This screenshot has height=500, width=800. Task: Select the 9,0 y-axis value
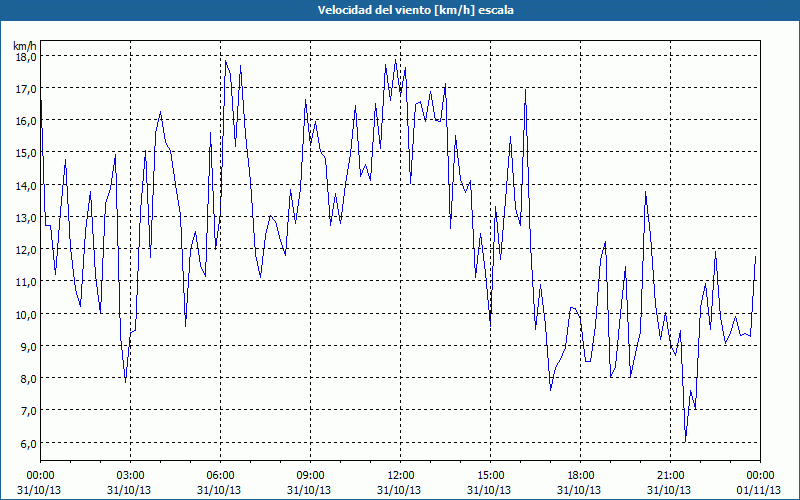(29, 347)
